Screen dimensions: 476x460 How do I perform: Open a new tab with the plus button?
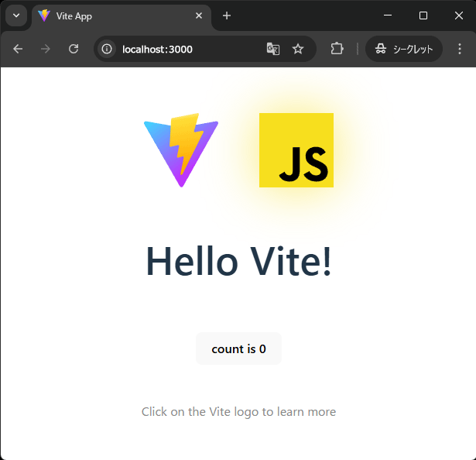click(227, 15)
